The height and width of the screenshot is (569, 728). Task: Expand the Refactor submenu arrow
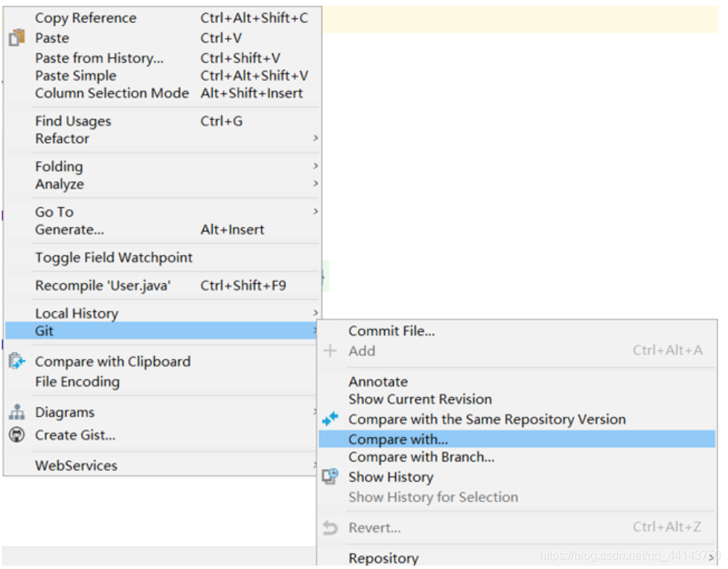(x=316, y=138)
